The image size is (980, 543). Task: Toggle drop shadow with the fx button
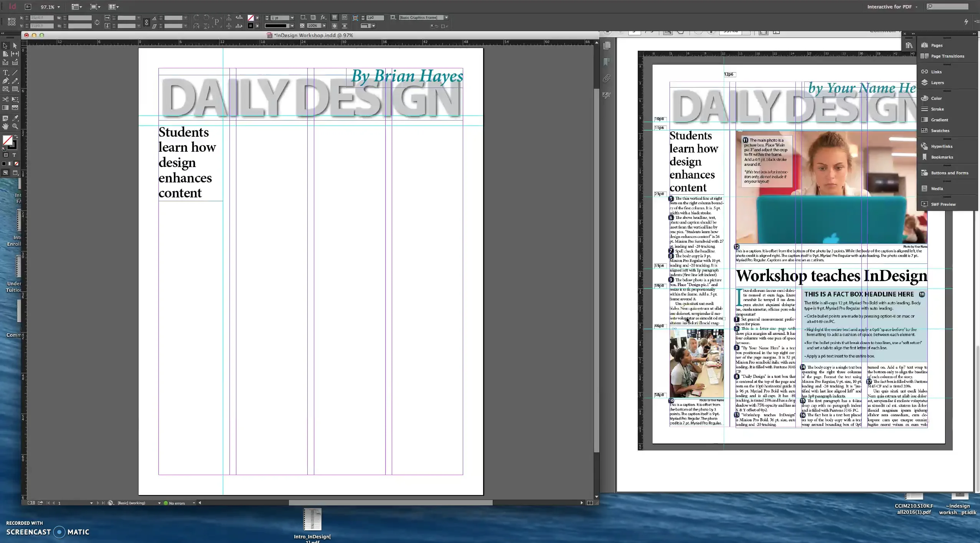[x=323, y=18]
